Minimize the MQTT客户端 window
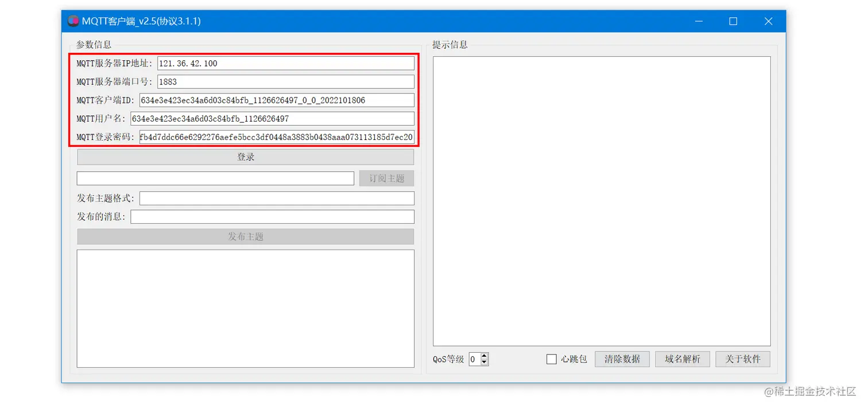 coord(699,21)
